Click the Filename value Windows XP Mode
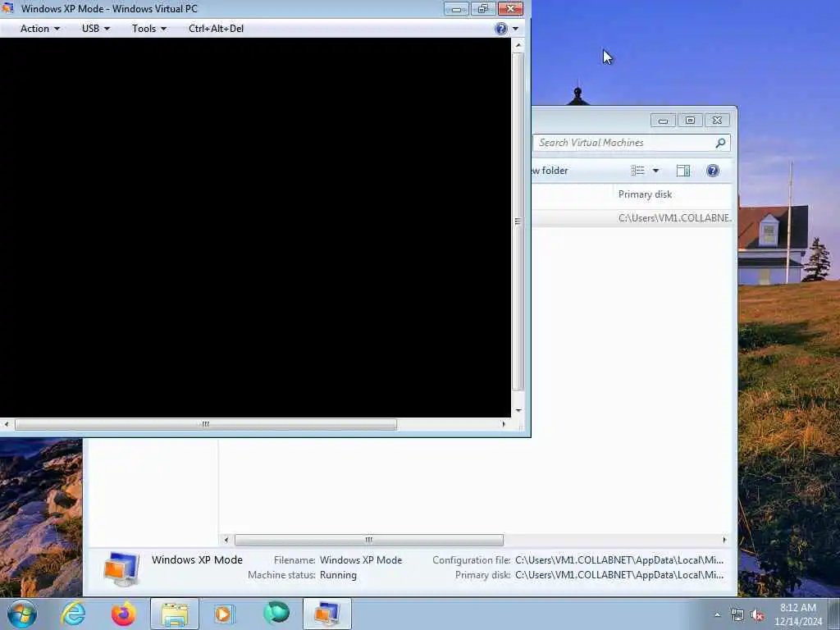 [361, 559]
